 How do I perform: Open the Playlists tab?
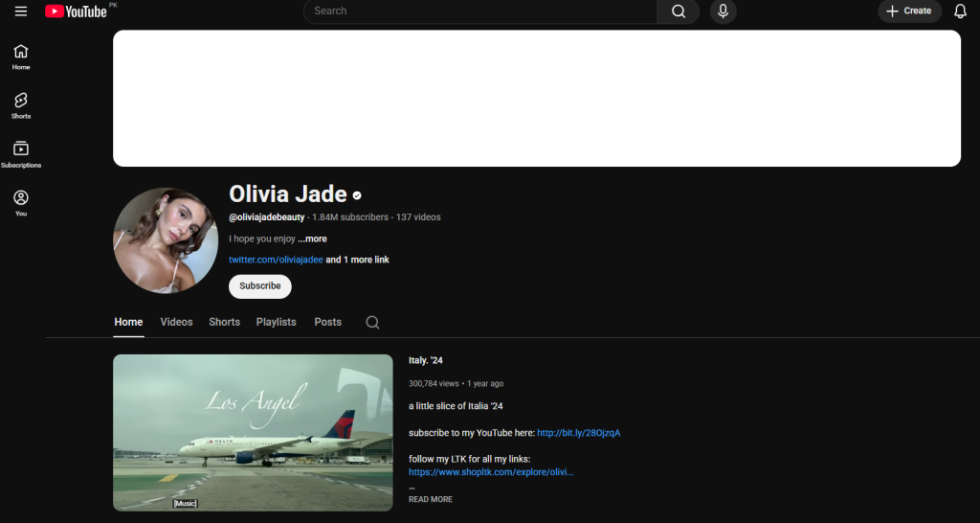(276, 322)
